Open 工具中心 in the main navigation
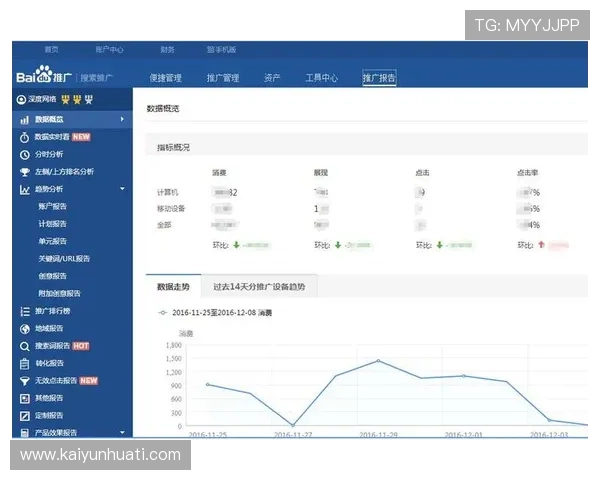The height and width of the screenshot is (480, 600). [322, 78]
